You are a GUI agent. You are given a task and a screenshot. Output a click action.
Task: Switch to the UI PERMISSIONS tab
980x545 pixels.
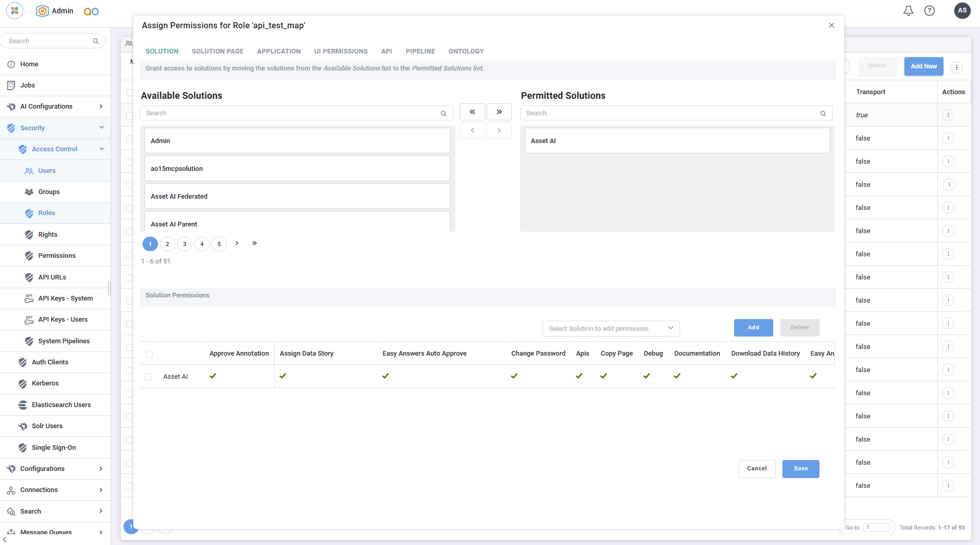[x=341, y=51]
